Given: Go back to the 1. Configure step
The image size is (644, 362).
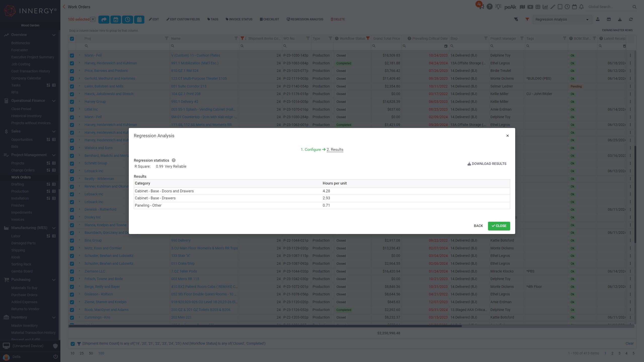Looking at the screenshot, I should 311,150.
